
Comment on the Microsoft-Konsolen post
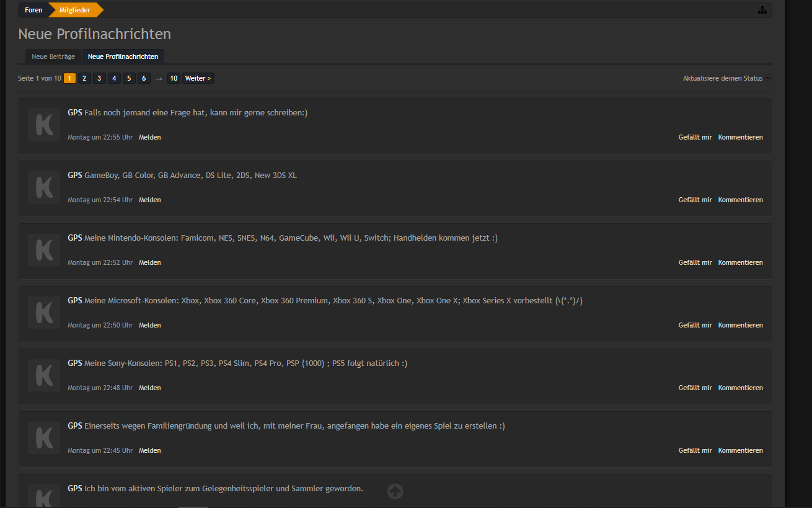click(x=740, y=325)
